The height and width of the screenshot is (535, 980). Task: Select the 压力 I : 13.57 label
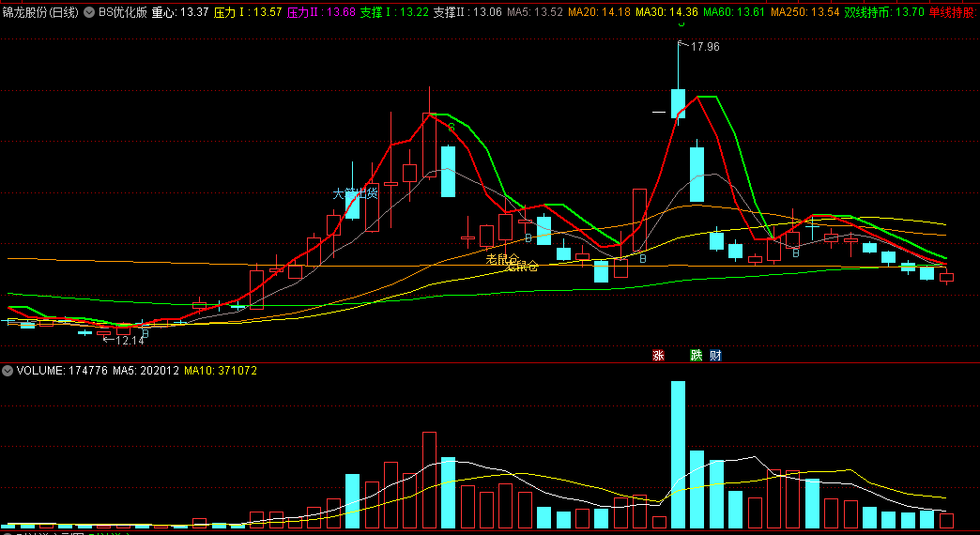coord(248,12)
